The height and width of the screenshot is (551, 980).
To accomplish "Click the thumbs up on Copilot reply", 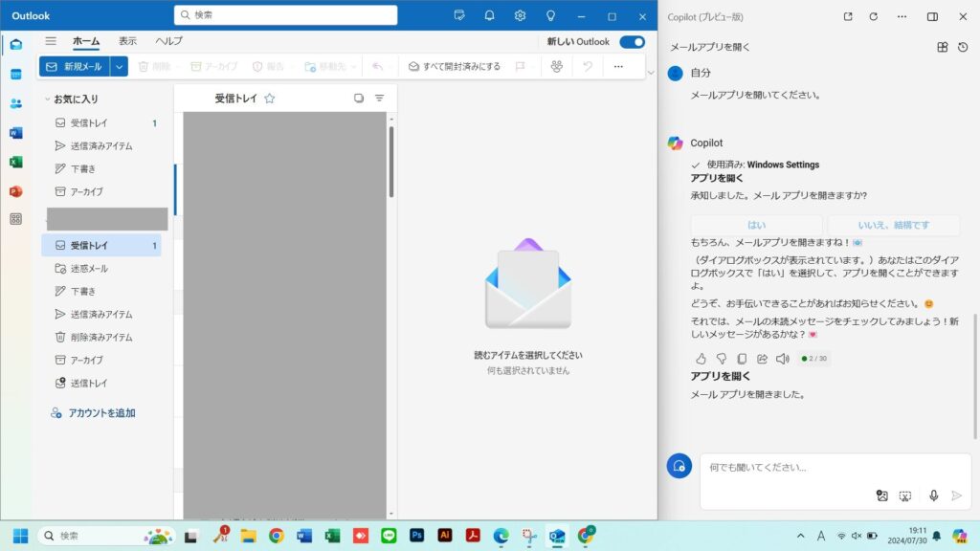I will point(701,359).
